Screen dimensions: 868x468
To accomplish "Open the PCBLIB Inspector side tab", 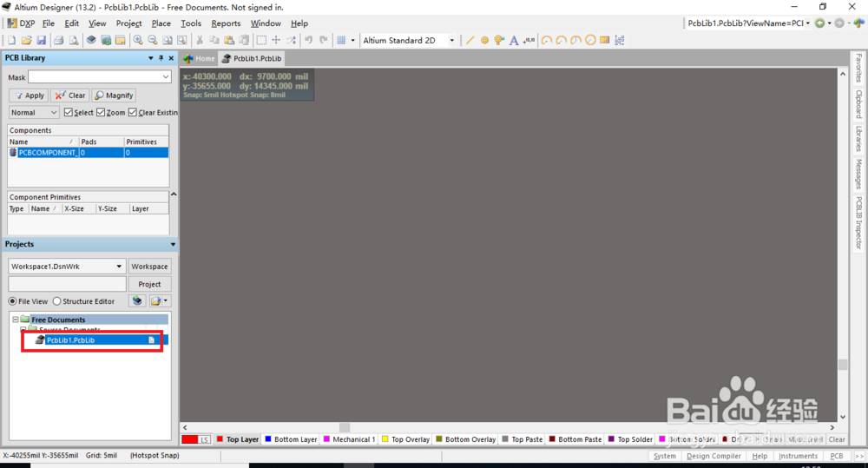I will (858, 222).
